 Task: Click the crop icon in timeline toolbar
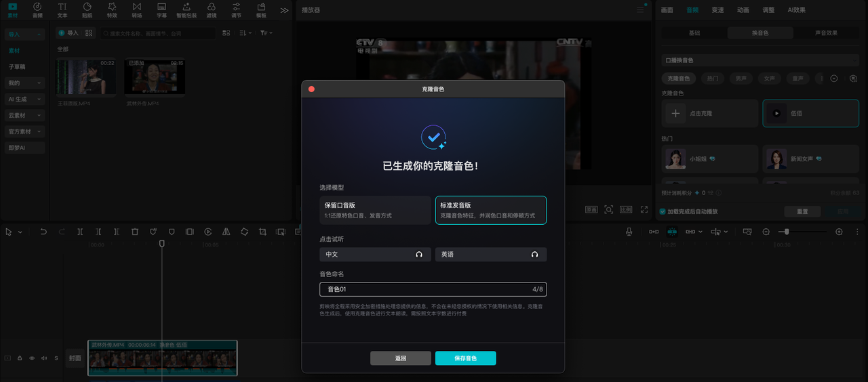click(262, 232)
